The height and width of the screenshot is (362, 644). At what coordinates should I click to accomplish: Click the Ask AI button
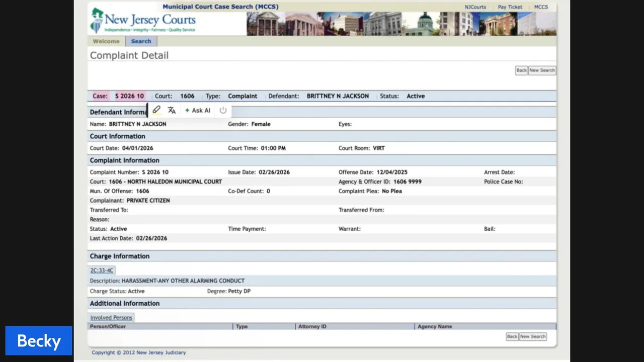tap(198, 110)
